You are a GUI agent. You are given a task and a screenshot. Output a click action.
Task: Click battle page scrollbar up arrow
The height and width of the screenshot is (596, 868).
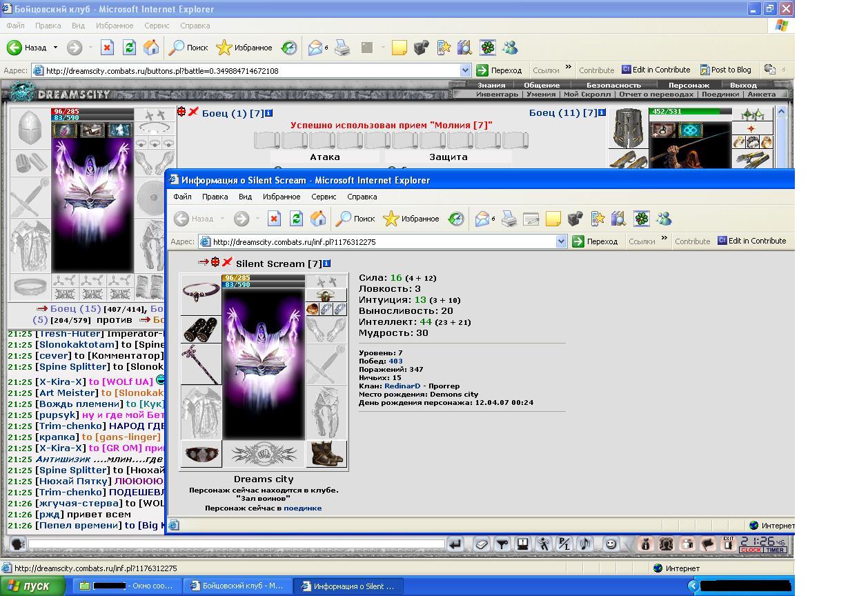781,111
